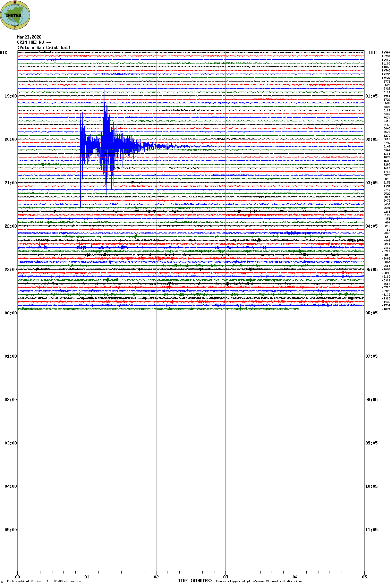392x586 pixels.
Task: Click the 00:00 local time marker
Action: tap(10, 313)
